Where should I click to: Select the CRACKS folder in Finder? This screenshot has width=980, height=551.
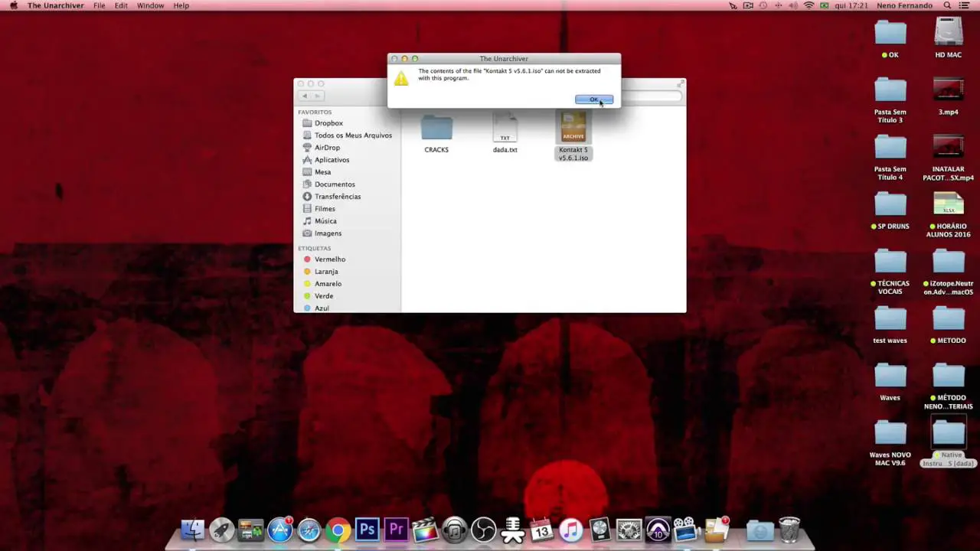436,133
